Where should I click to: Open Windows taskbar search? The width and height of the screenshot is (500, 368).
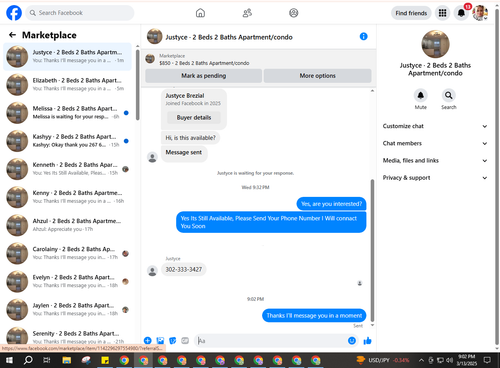click(28, 360)
